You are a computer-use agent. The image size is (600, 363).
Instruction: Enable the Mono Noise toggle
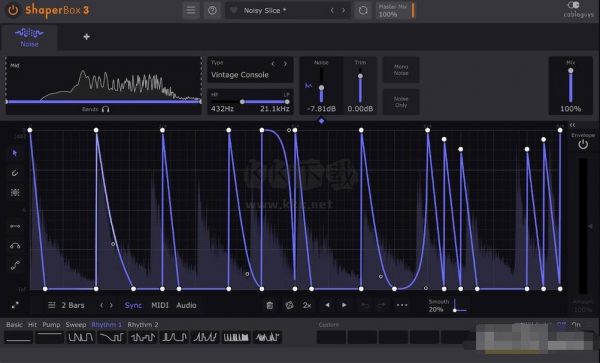coord(401,70)
